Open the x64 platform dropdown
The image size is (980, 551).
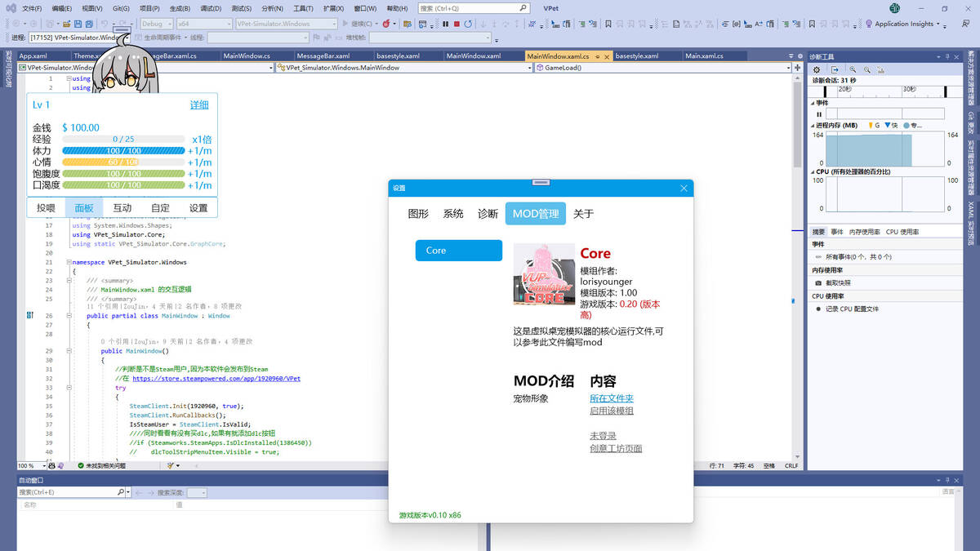pyautogui.click(x=204, y=24)
